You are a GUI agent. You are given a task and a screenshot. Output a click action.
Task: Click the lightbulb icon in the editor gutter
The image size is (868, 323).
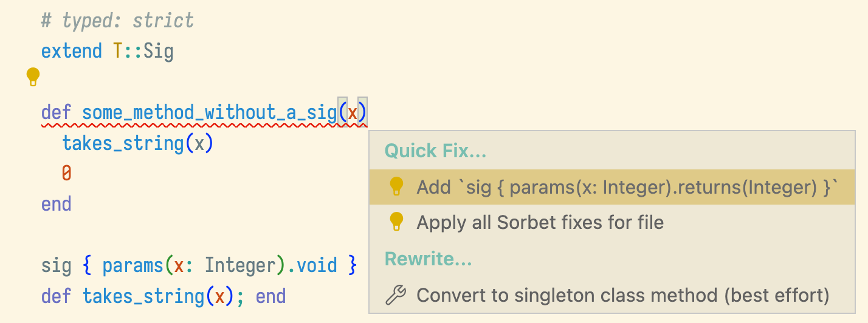tap(33, 78)
